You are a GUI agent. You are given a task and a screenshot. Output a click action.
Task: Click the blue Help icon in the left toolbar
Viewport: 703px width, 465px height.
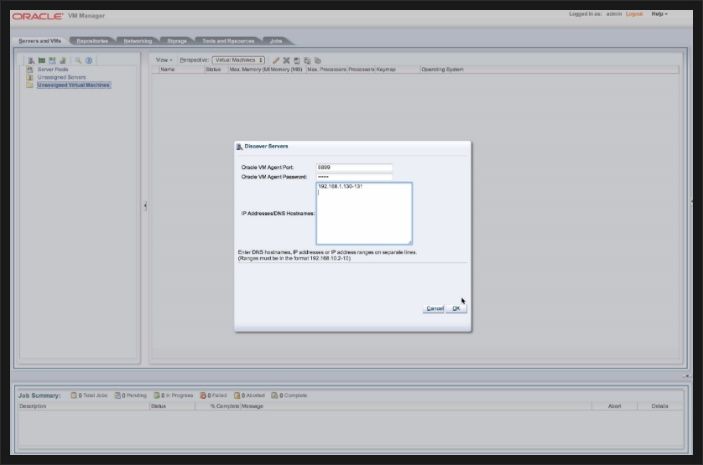pos(89,61)
